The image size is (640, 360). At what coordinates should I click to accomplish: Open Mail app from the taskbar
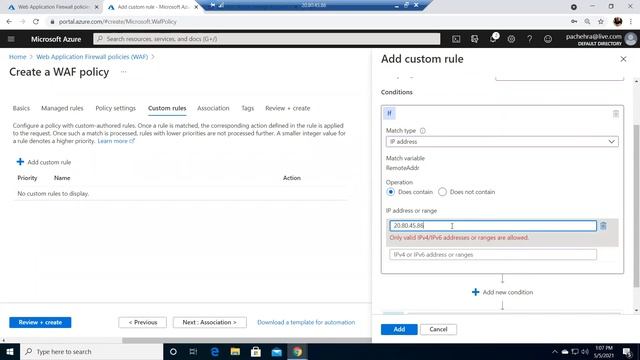(277, 351)
